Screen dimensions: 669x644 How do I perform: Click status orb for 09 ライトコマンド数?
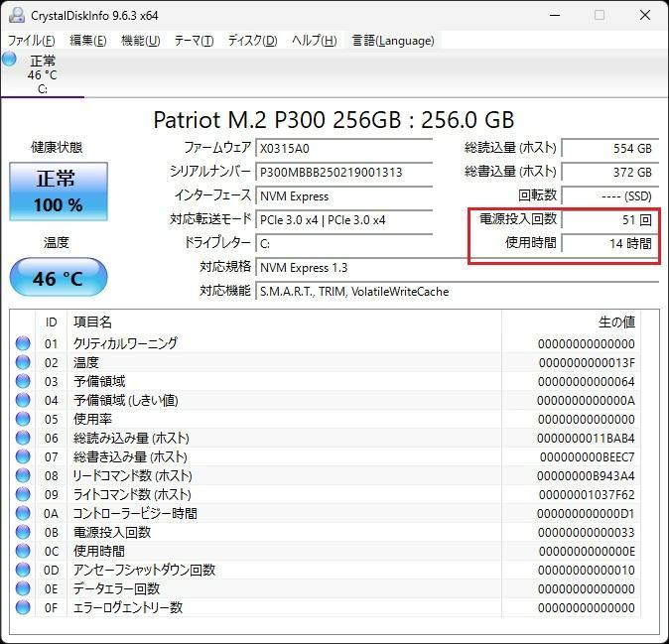[23, 494]
